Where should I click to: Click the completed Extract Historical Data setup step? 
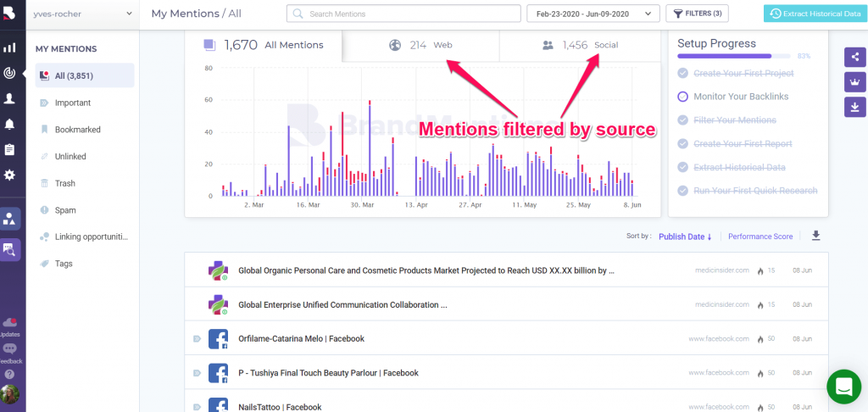[739, 167]
